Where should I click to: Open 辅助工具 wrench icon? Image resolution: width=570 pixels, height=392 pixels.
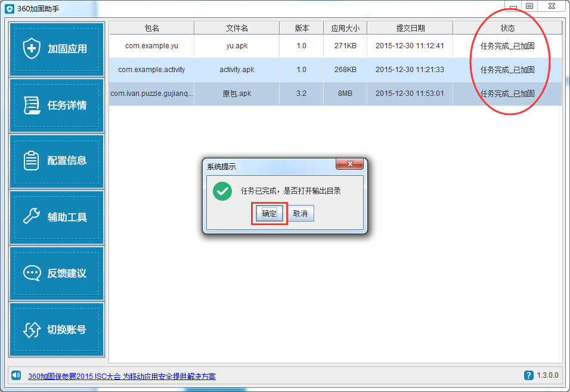[x=32, y=216]
